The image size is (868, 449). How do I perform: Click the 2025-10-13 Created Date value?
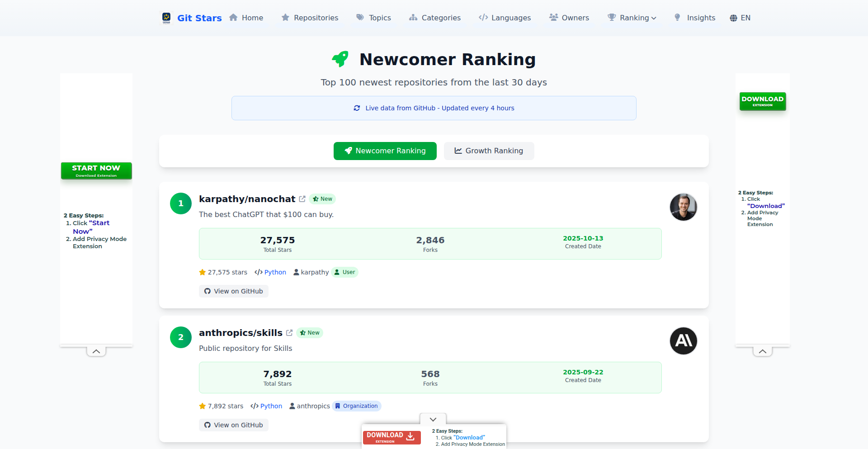coord(583,238)
